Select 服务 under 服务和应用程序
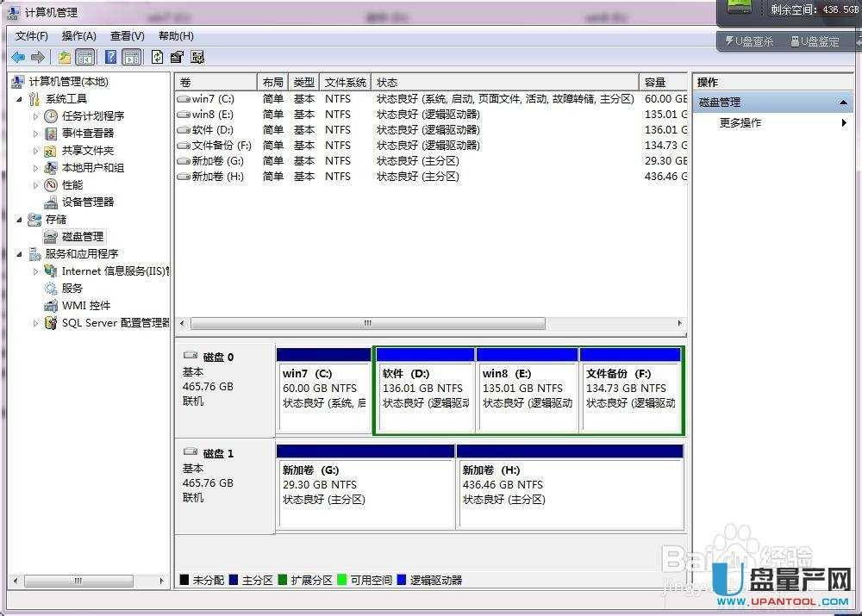862x616 pixels. (72, 288)
